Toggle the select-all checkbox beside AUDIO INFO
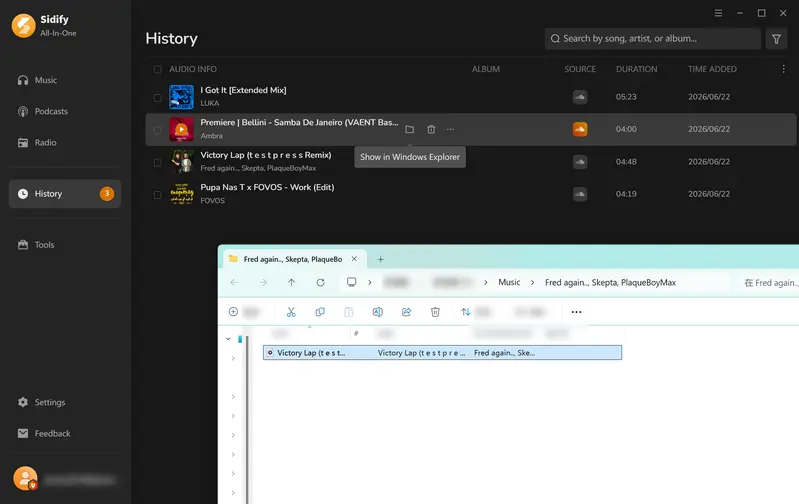 point(157,69)
